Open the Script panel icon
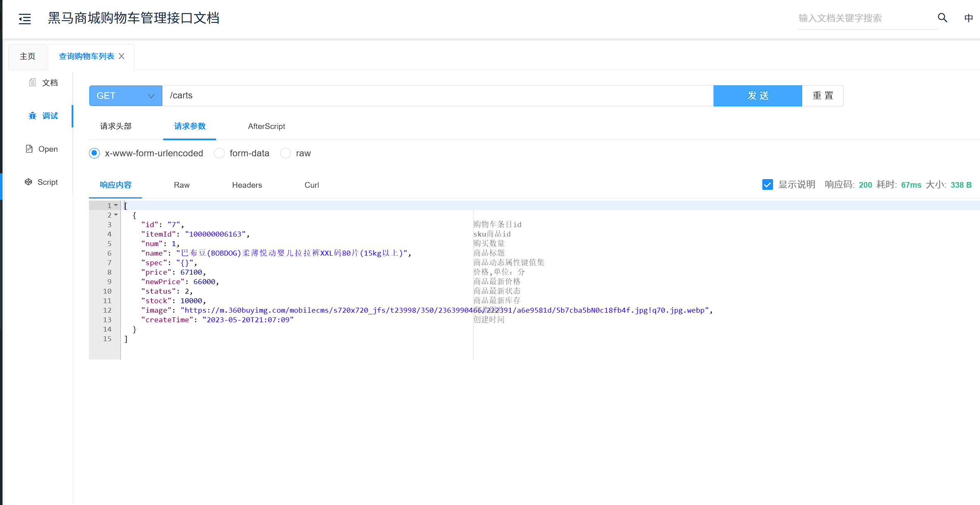The height and width of the screenshot is (505, 980). [28, 182]
